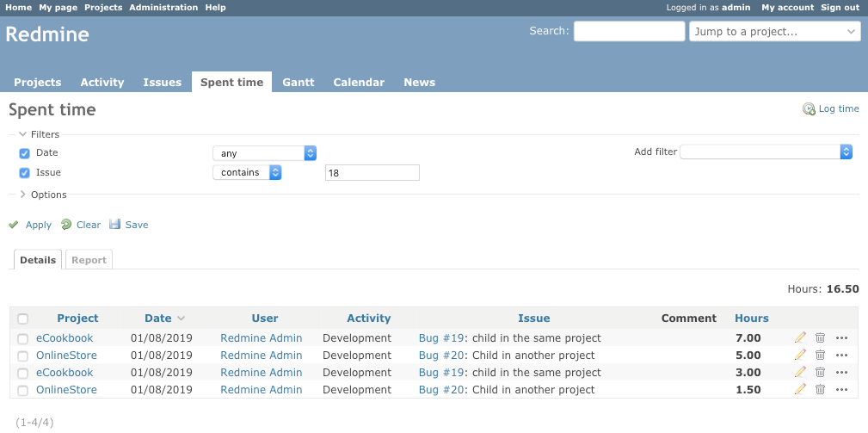The width and height of the screenshot is (868, 433).
Task: Open the Bug #19 issue link in first row
Action: point(440,337)
